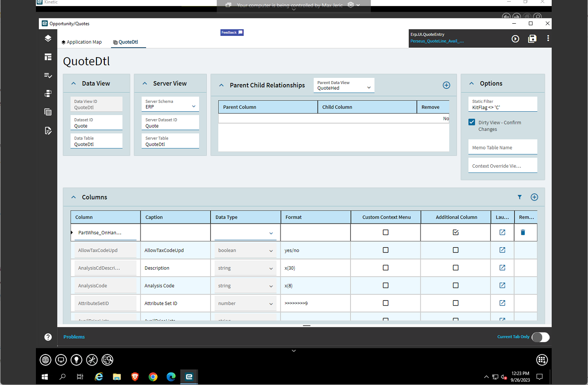Viewport: 588px width, 385px height.
Task: Open Perseus_QuoteLine_Avail layer link
Action: pos(437,41)
